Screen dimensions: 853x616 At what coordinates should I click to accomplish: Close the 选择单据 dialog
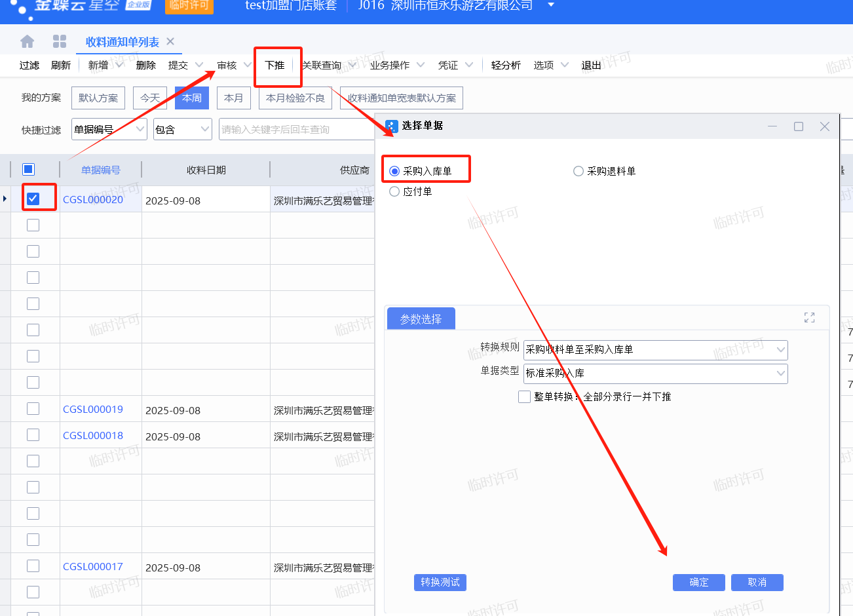pos(824,126)
